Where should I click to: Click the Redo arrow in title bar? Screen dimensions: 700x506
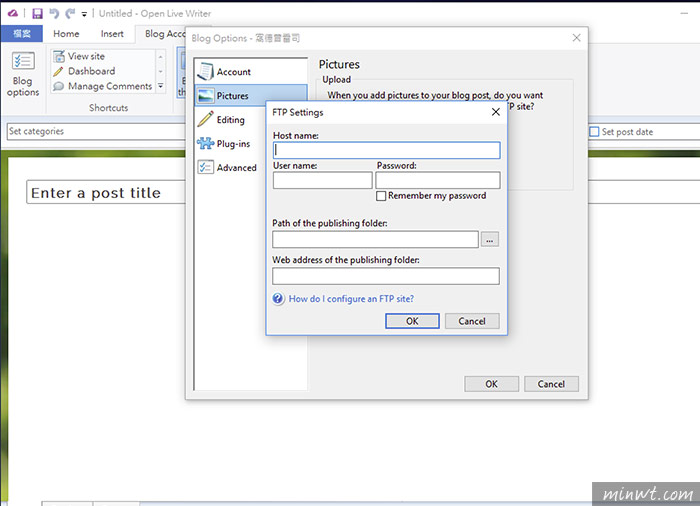click(x=70, y=13)
